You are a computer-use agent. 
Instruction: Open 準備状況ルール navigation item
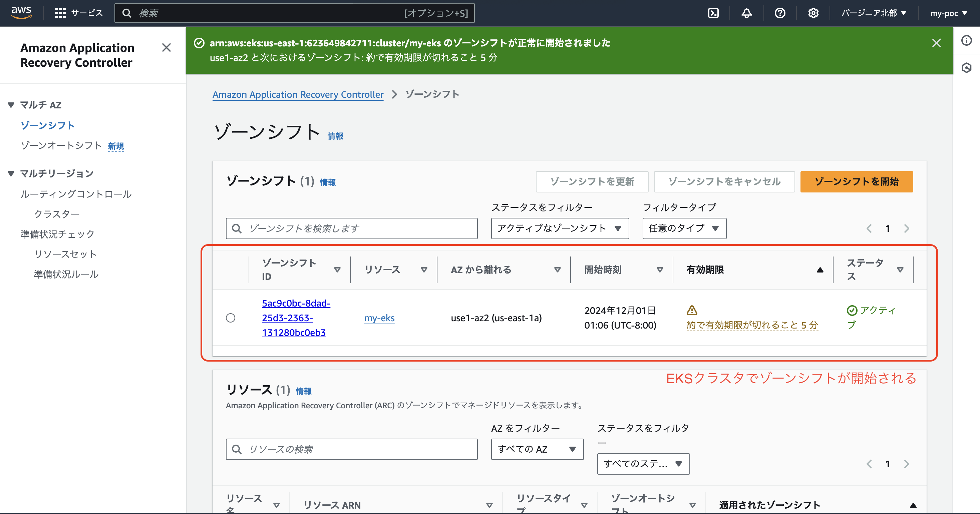pyautogui.click(x=66, y=274)
